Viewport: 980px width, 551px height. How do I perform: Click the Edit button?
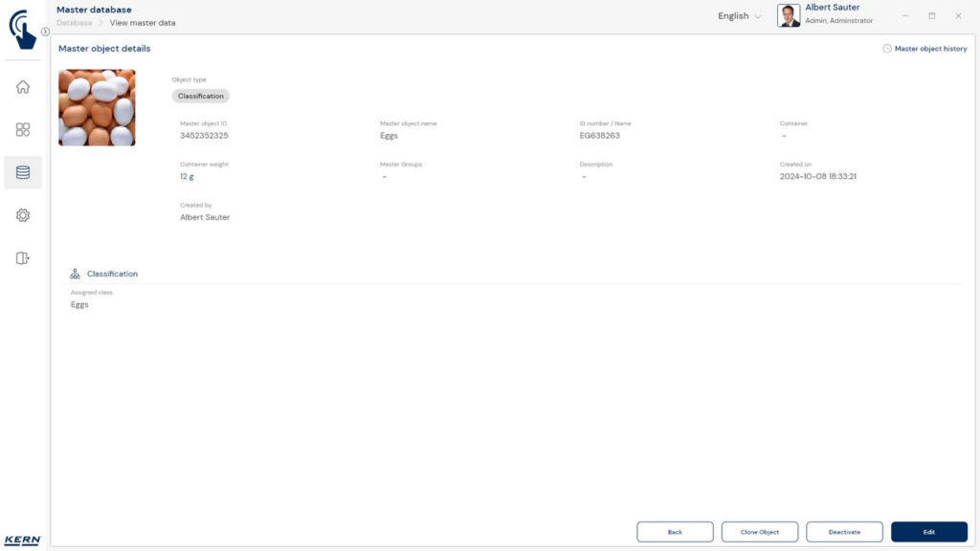(x=928, y=532)
